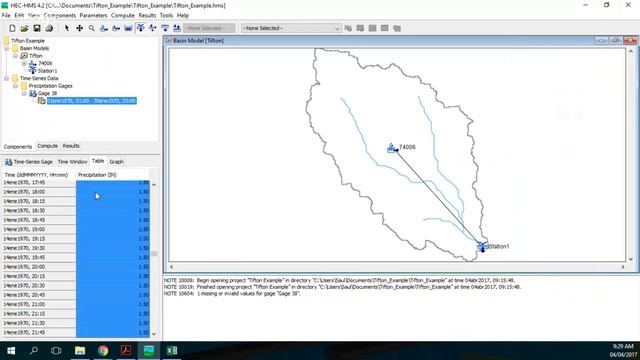640x360 pixels.
Task: Open a project using the folder icon
Action: tap(24, 28)
